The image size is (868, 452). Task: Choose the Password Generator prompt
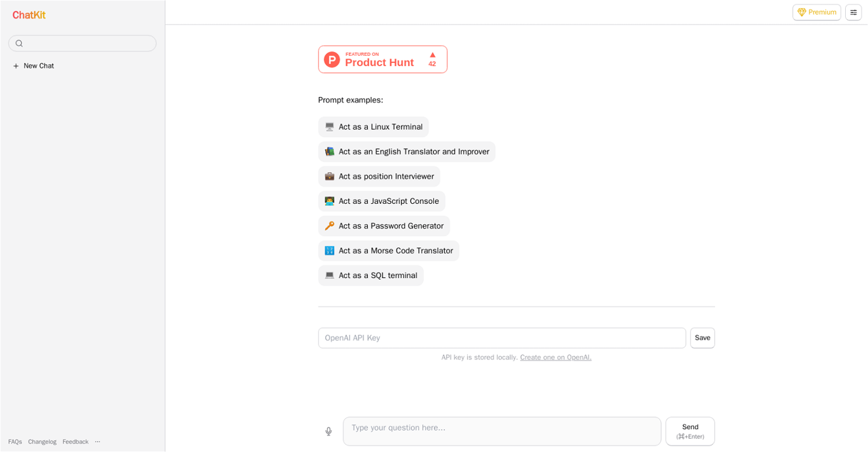pyautogui.click(x=384, y=226)
